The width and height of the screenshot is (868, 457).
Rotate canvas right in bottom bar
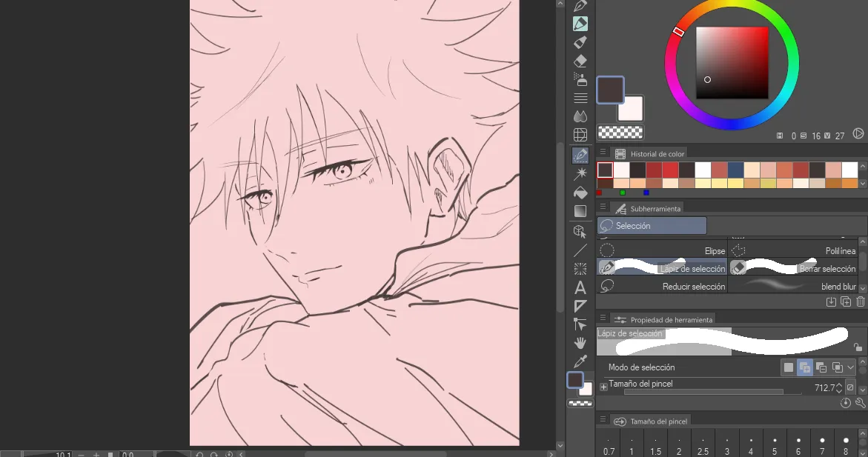[x=214, y=454]
